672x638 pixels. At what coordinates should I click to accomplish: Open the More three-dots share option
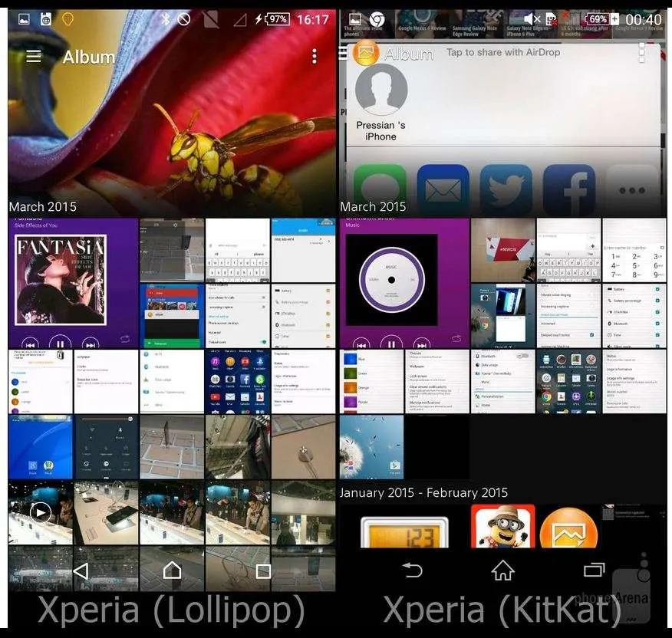point(632,189)
